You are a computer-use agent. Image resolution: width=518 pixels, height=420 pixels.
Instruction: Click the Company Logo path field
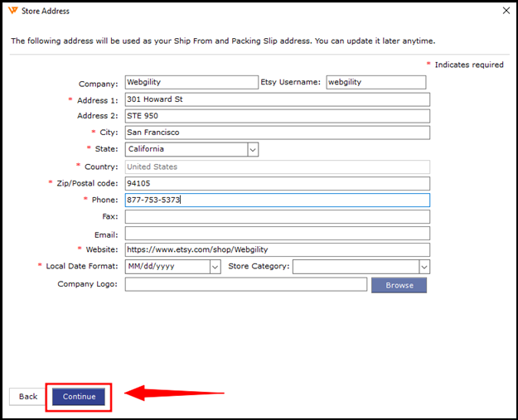pyautogui.click(x=245, y=285)
